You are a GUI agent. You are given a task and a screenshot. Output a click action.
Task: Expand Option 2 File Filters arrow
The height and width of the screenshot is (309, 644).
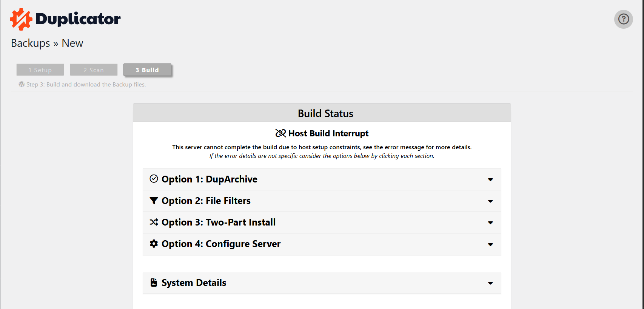coord(490,201)
